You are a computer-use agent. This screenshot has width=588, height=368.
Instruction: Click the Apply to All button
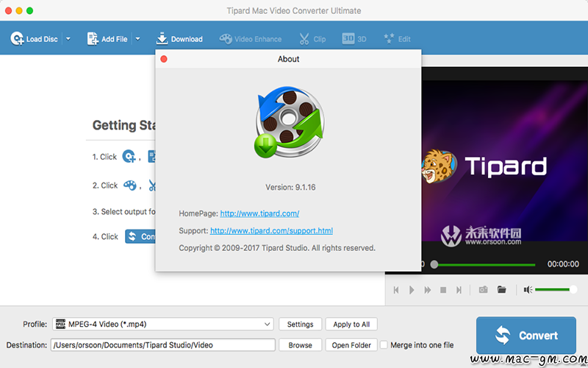(351, 324)
